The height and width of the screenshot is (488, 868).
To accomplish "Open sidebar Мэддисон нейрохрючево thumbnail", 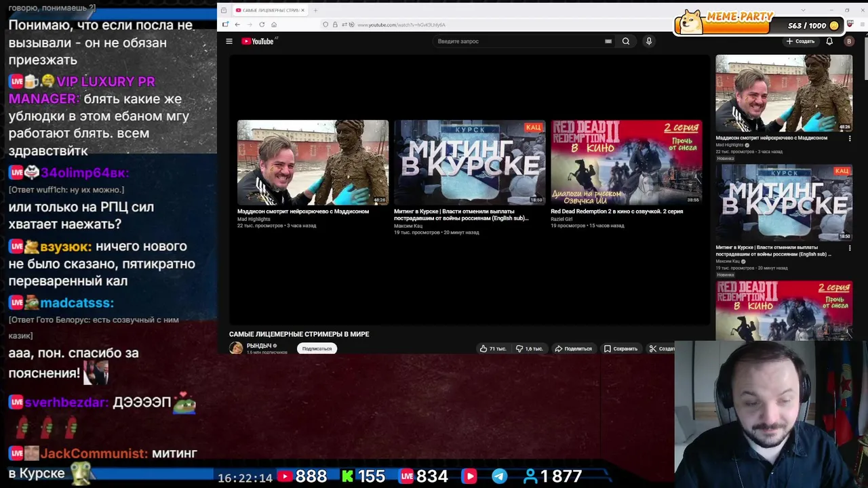I will tap(784, 93).
